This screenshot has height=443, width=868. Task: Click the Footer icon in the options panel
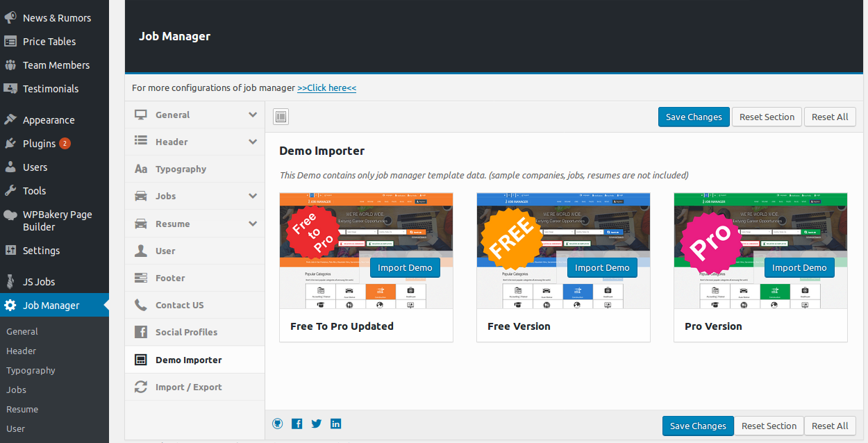[141, 278]
